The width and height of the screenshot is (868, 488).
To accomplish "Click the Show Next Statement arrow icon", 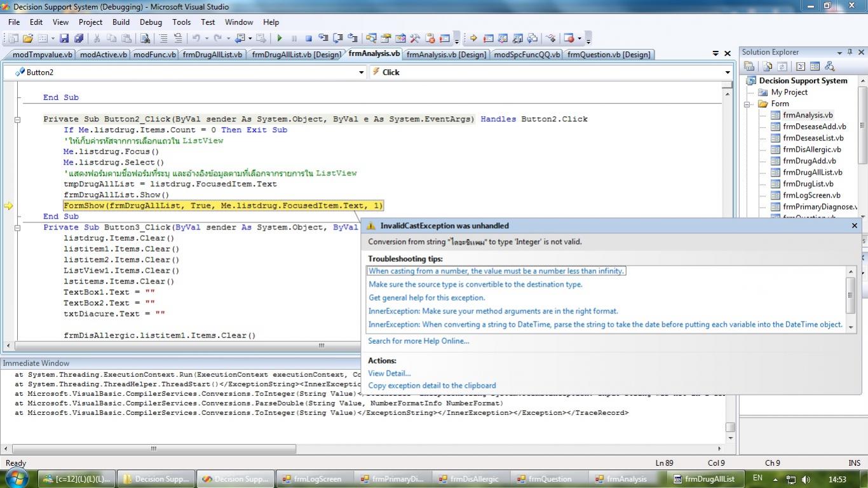I will click(473, 38).
